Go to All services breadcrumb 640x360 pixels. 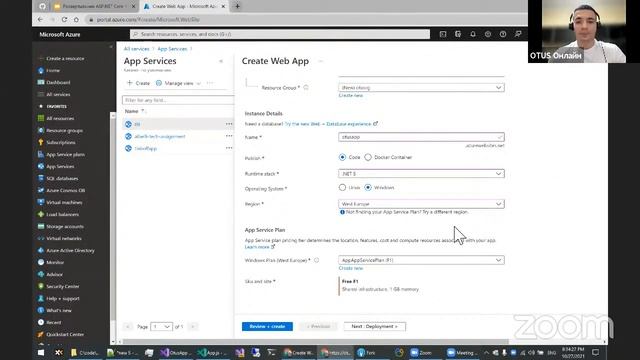136,49
